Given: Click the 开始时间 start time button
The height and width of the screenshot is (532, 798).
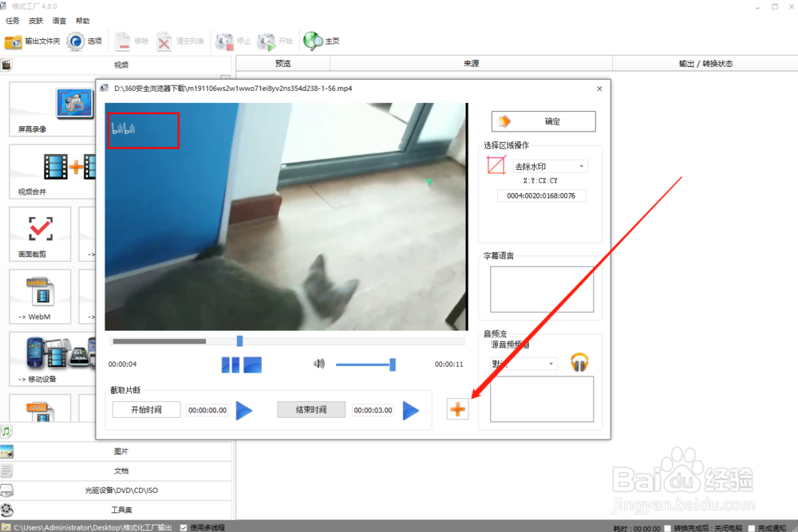Looking at the screenshot, I should pos(146,409).
